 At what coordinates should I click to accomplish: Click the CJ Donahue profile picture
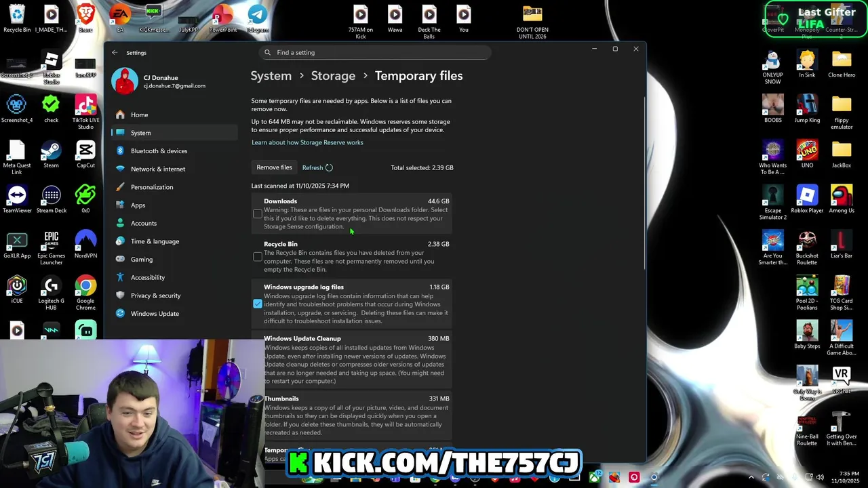pos(125,81)
